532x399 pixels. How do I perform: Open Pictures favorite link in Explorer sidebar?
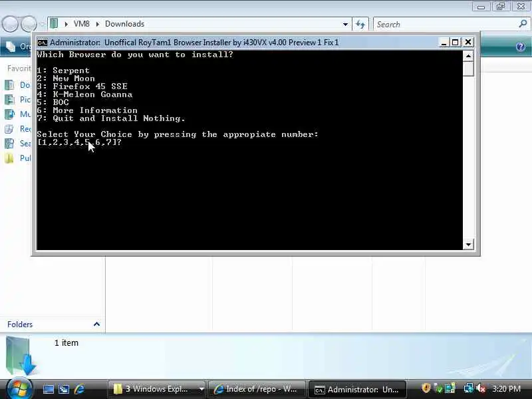pos(18,99)
